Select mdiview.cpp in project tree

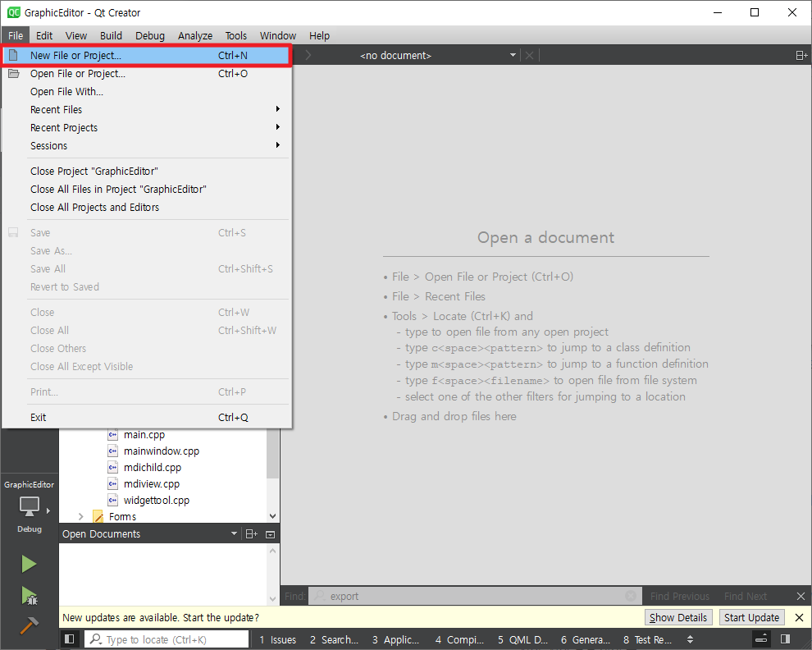point(152,484)
